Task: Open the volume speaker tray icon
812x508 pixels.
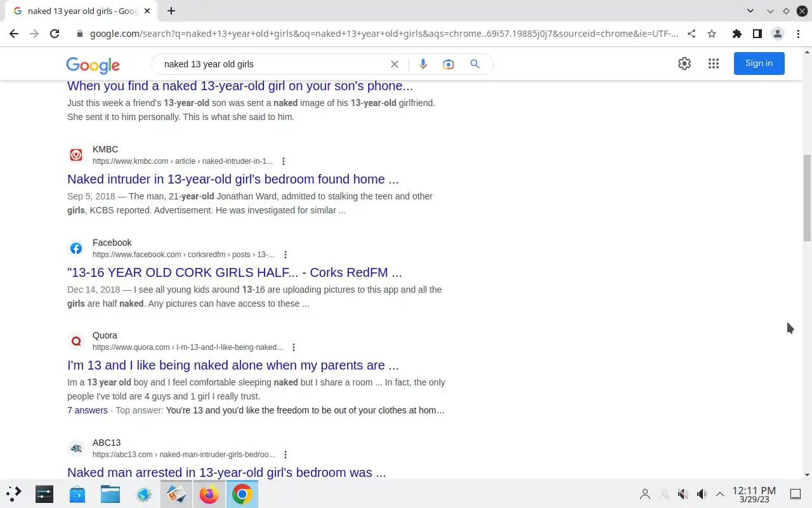Action: pos(702,494)
